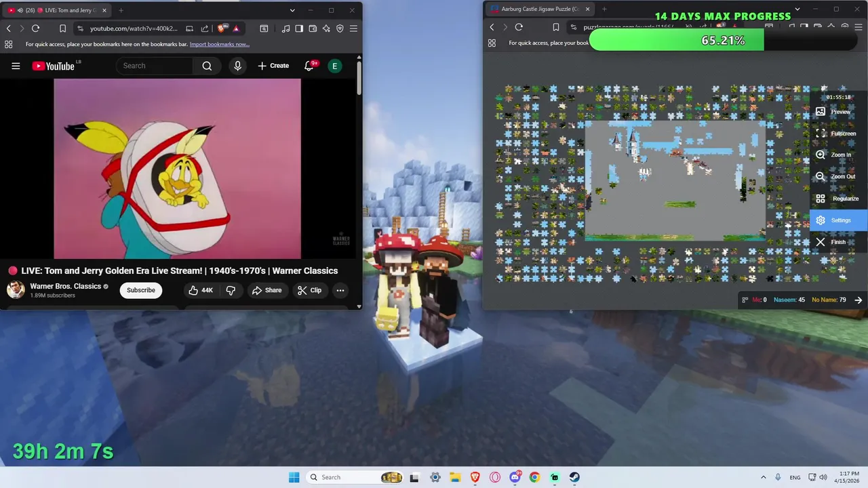The height and width of the screenshot is (488, 868).
Task: Click Finish in the puzzle menu
Action: [x=838, y=242]
